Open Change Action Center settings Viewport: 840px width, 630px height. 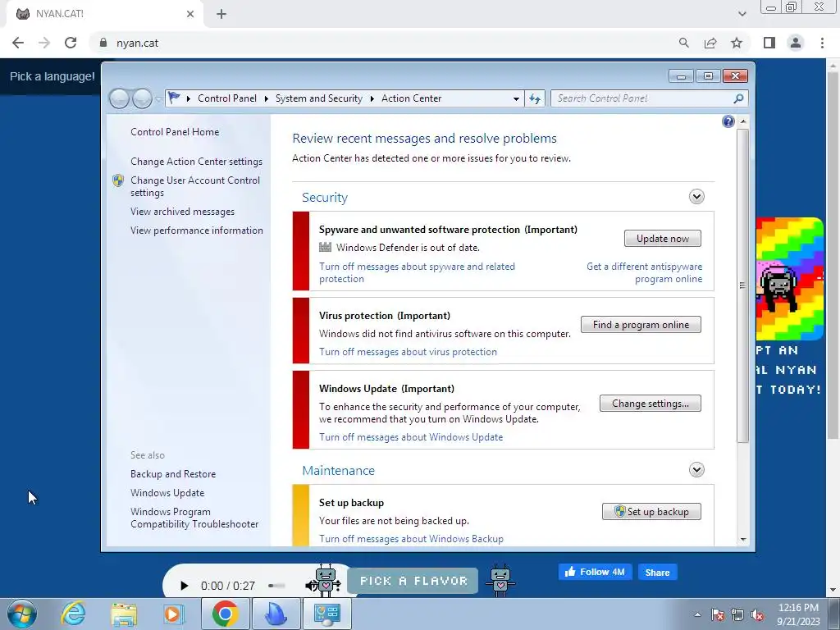point(197,162)
